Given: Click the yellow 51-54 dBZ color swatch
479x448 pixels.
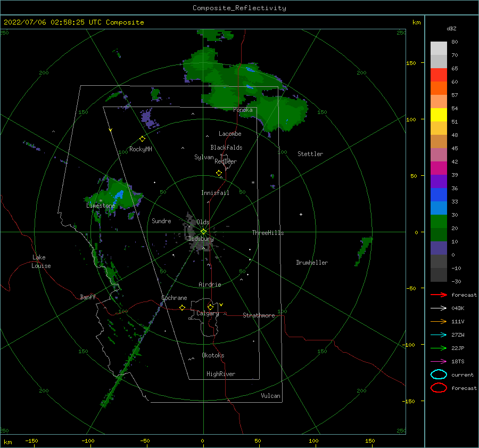Looking at the screenshot, I should tap(439, 115).
